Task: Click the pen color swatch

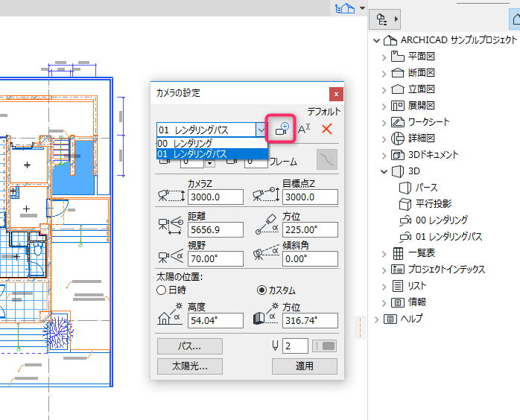Action: [x=324, y=346]
